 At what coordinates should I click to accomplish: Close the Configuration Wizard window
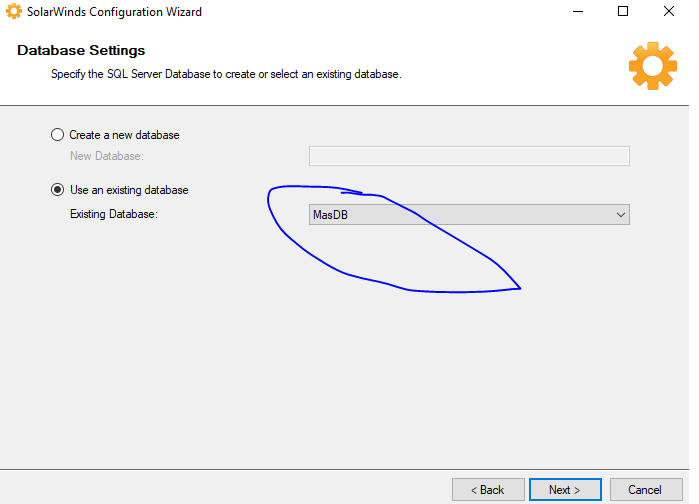tap(669, 11)
